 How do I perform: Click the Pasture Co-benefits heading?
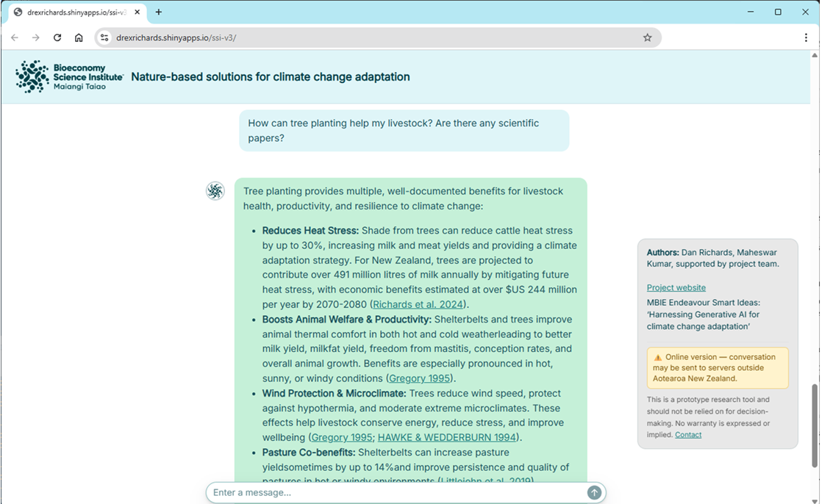pyautogui.click(x=309, y=453)
